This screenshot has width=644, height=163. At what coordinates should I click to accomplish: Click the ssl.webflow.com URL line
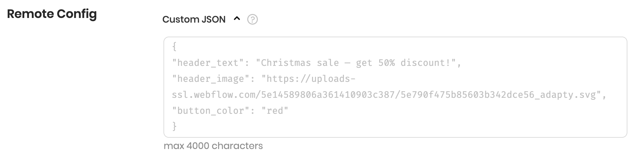pos(389,95)
